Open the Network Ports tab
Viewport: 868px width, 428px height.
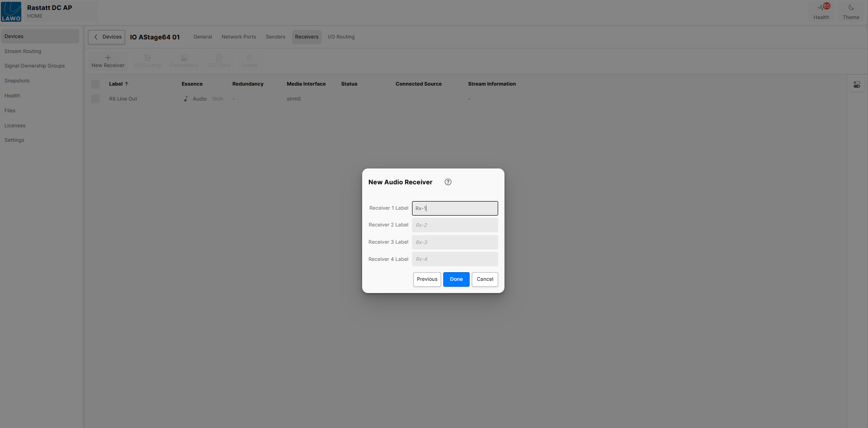click(238, 37)
